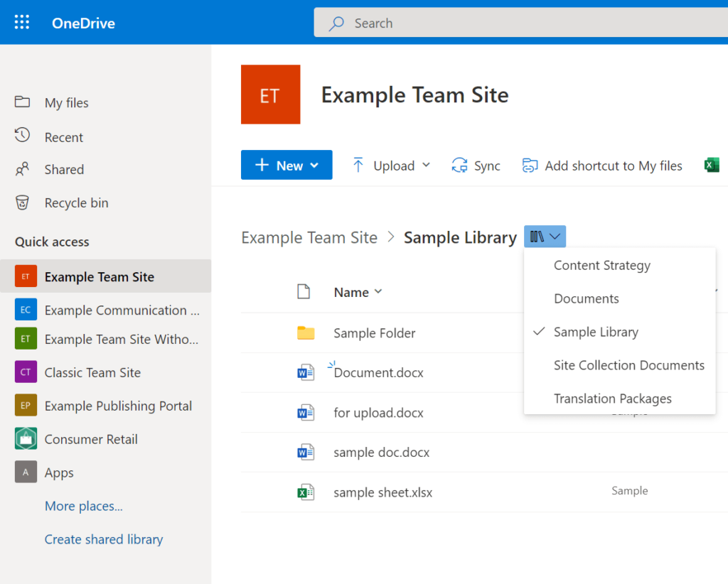Click Word icon beside for upload.docx
Image resolution: width=728 pixels, height=584 pixels.
[x=306, y=412]
